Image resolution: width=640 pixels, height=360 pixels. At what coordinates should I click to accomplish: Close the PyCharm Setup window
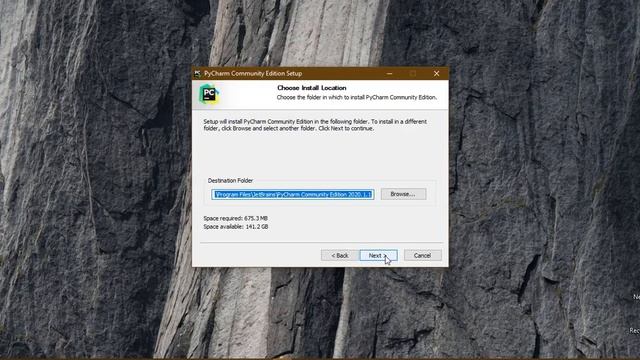pos(436,73)
